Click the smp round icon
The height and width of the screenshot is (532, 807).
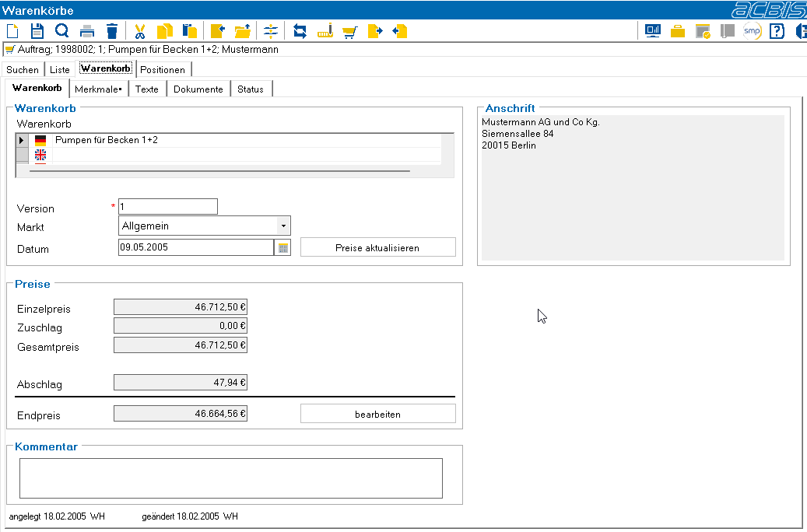click(x=752, y=31)
